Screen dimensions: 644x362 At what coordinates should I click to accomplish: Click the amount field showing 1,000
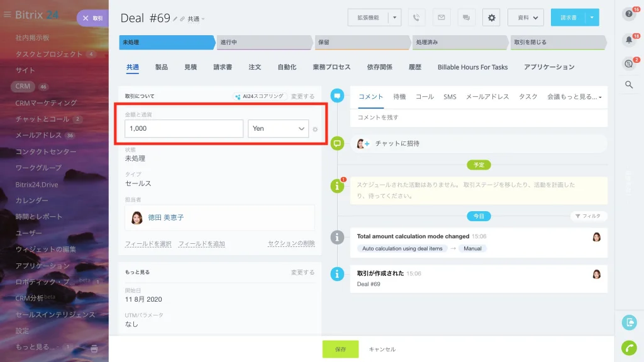pyautogui.click(x=184, y=128)
